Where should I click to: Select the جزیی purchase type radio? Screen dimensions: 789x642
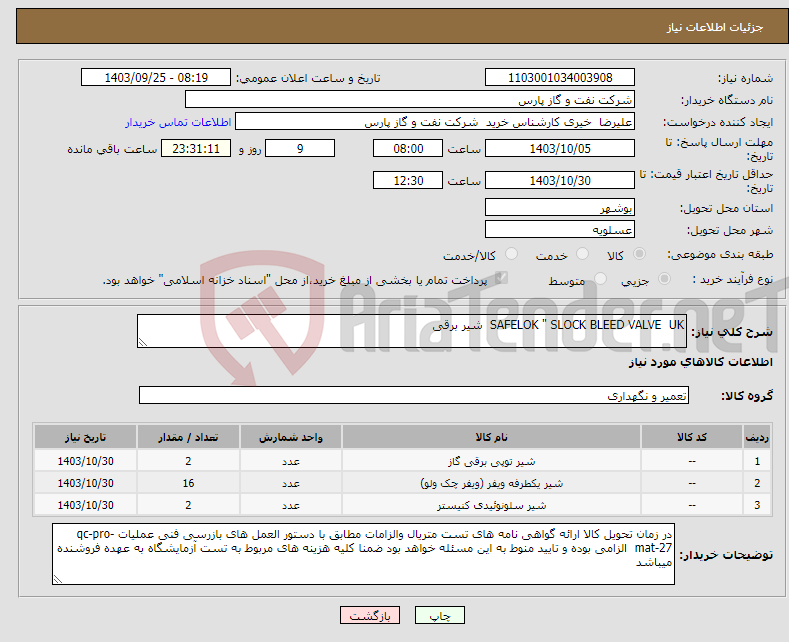pos(664,278)
